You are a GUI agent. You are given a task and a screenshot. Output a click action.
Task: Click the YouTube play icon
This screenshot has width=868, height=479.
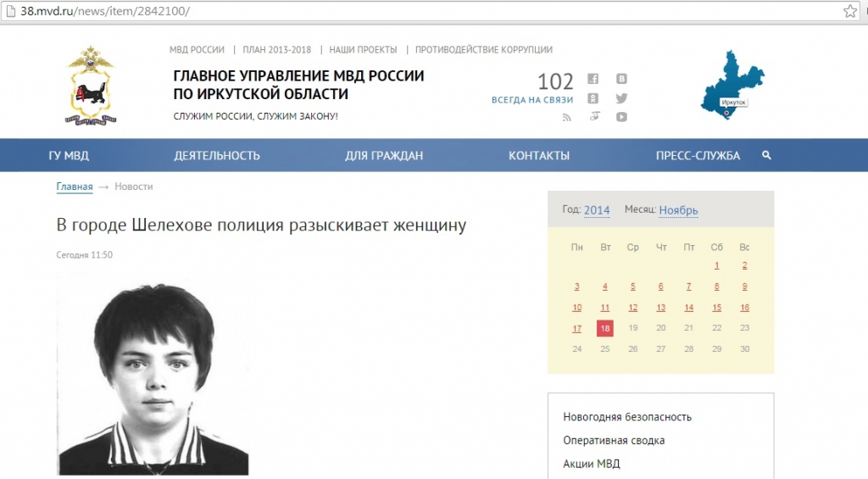(621, 117)
